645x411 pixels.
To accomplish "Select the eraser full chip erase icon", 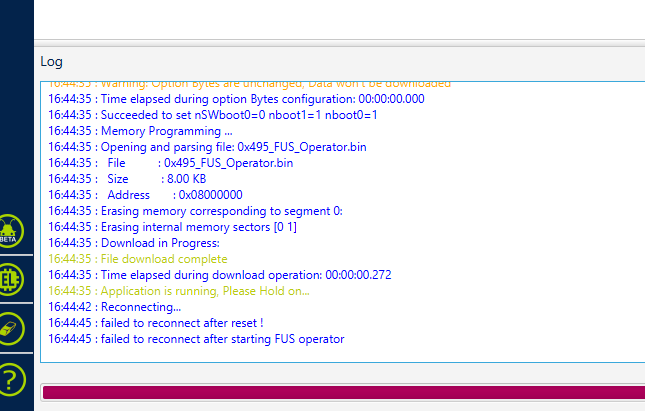I will [10, 328].
